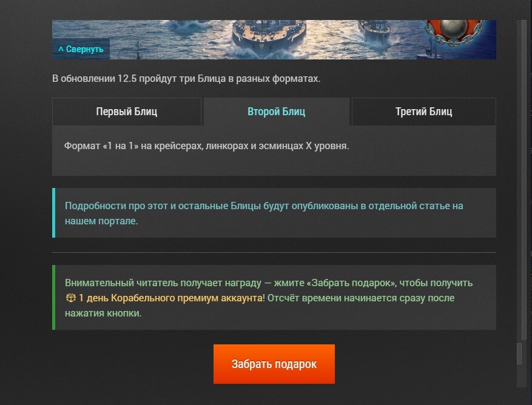Image resolution: width=532 pixels, height=405 pixels.
Task: Click the right escort ship in banner
Action: [x=374, y=31]
